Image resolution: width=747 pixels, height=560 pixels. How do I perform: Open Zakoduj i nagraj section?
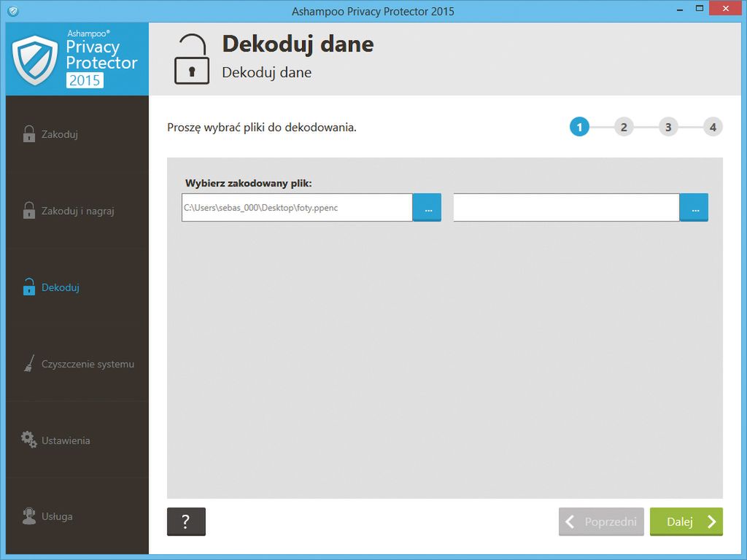pos(77,211)
